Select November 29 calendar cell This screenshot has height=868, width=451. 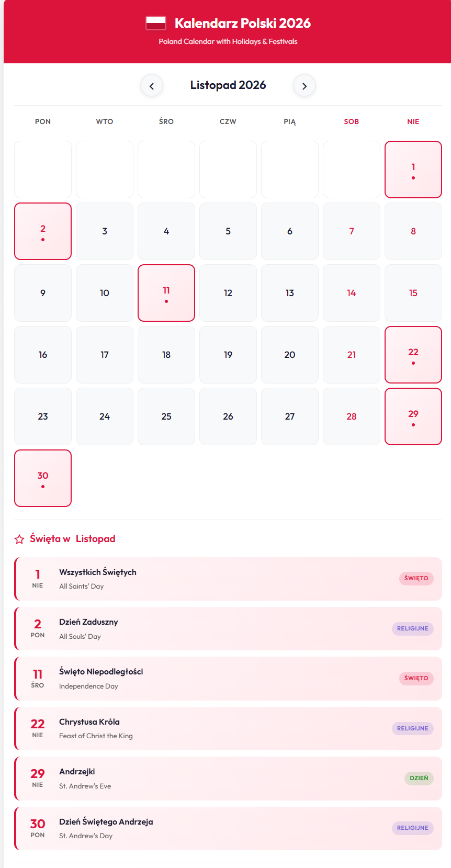413,416
